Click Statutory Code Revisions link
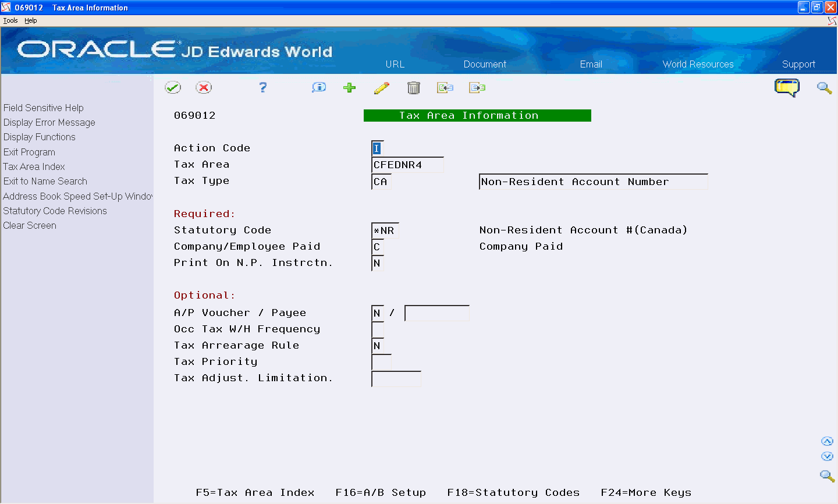 [x=55, y=211]
